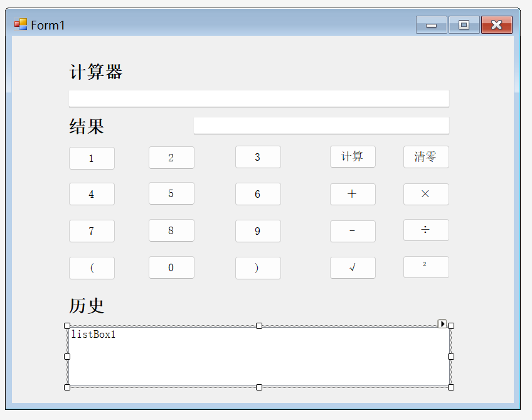
Task: Select the 历史 label
Action: pos(87,306)
